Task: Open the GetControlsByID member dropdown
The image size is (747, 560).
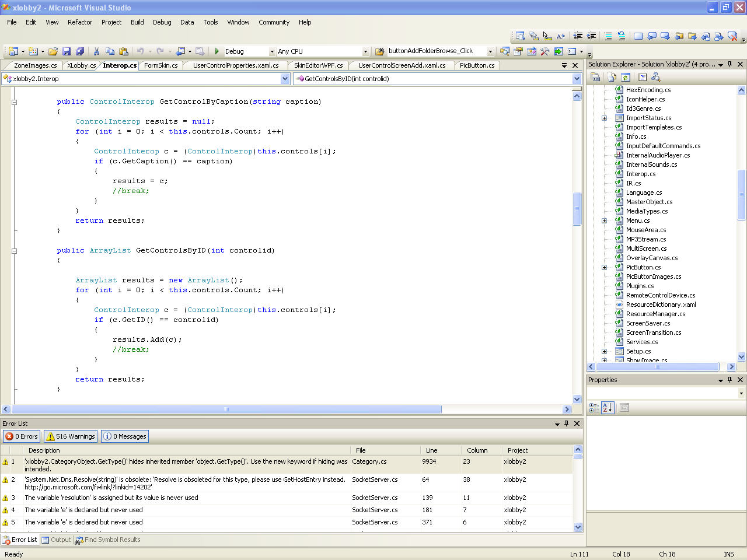Action: [577, 79]
